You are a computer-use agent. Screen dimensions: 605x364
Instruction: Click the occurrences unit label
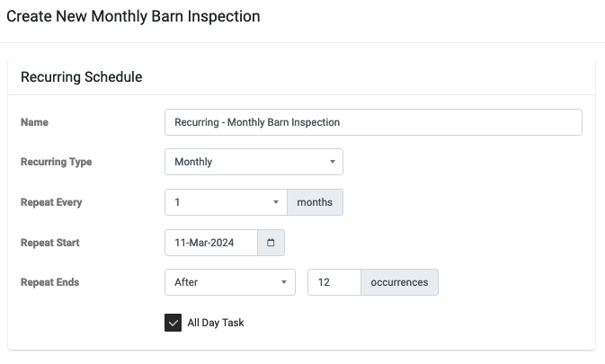pyautogui.click(x=399, y=282)
